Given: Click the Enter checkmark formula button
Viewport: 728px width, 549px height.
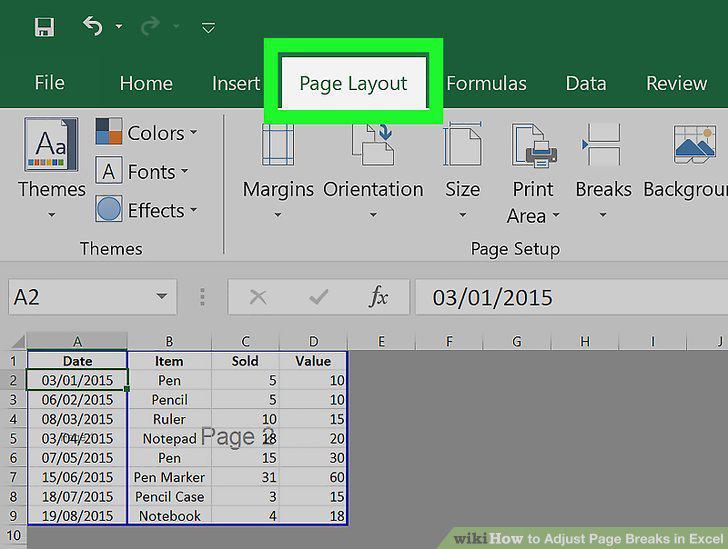Looking at the screenshot, I should tap(318, 297).
